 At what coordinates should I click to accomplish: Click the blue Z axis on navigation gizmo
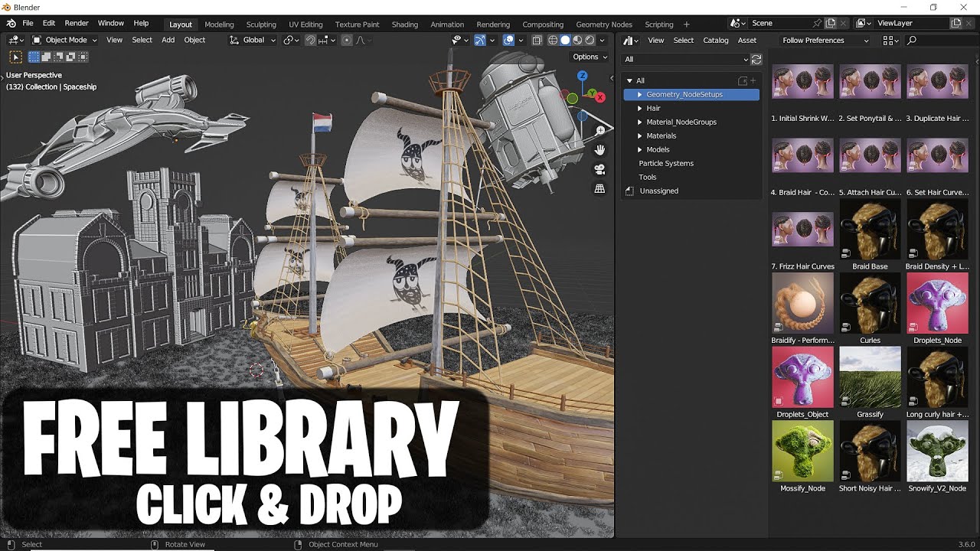[583, 76]
